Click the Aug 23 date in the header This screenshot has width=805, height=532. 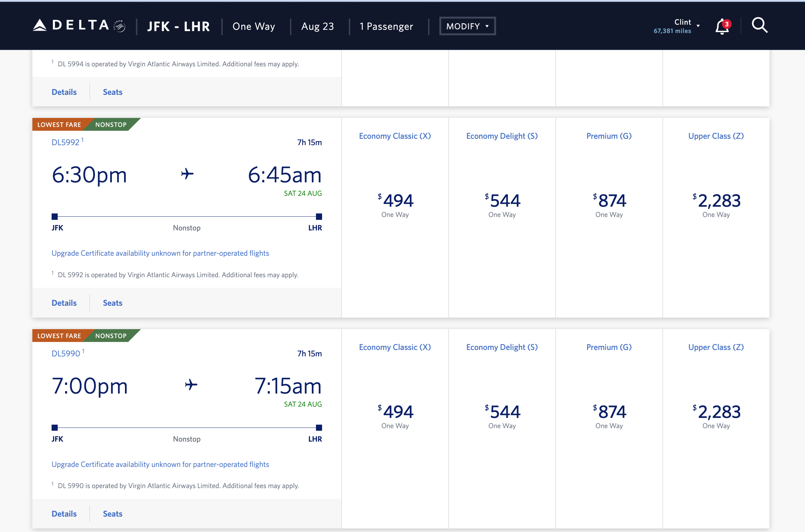[317, 26]
